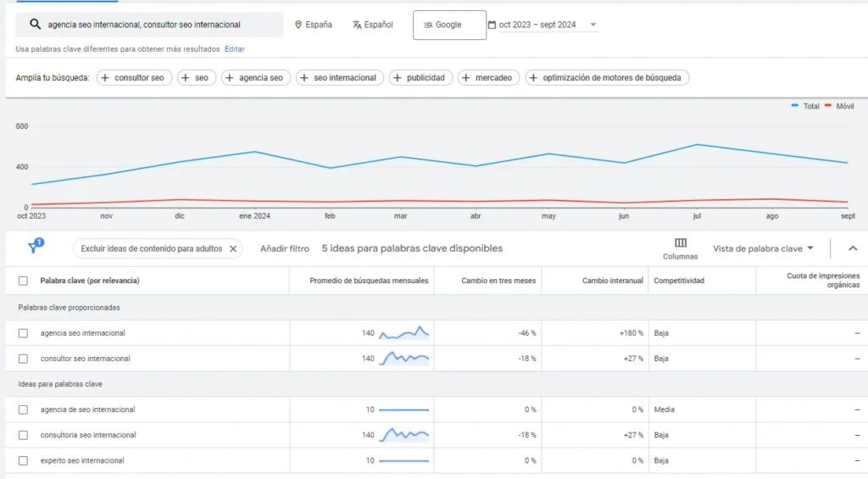This screenshot has width=868, height=479.
Task: Click the Google search network icon
Action: 428,25
